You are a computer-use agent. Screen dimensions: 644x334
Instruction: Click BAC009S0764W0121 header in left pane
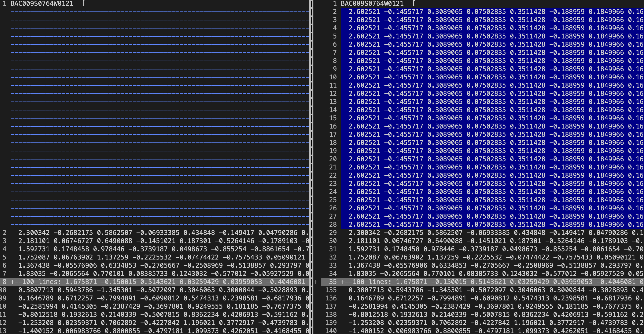[42, 3]
